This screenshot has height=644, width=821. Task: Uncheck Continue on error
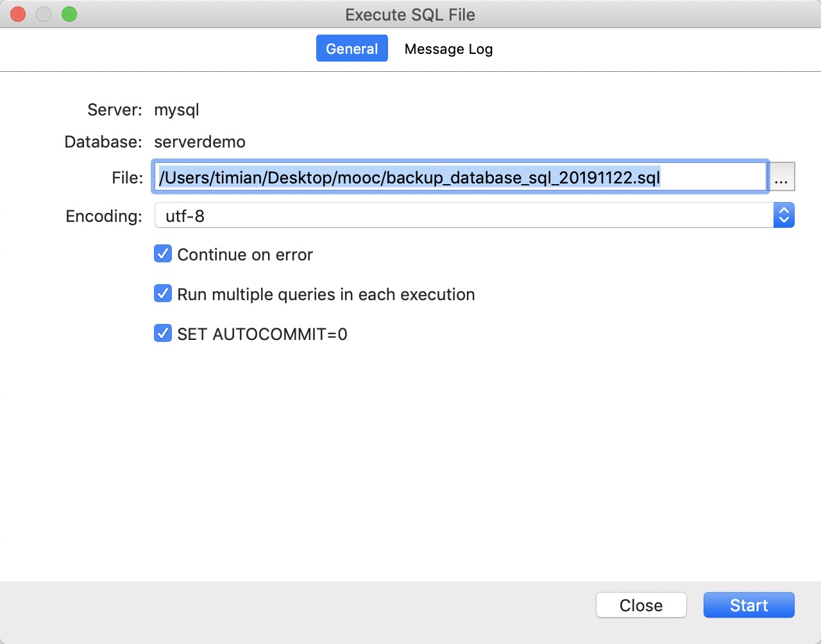[163, 254]
